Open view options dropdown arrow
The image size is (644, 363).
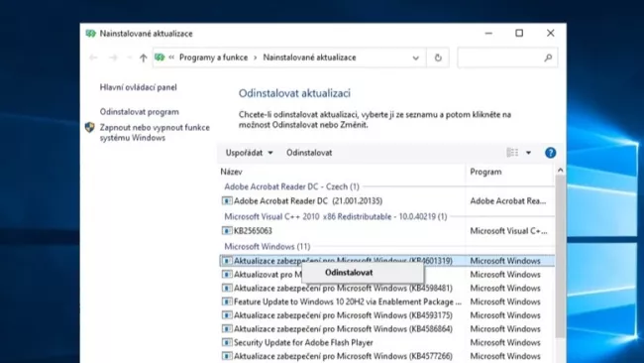(x=529, y=153)
